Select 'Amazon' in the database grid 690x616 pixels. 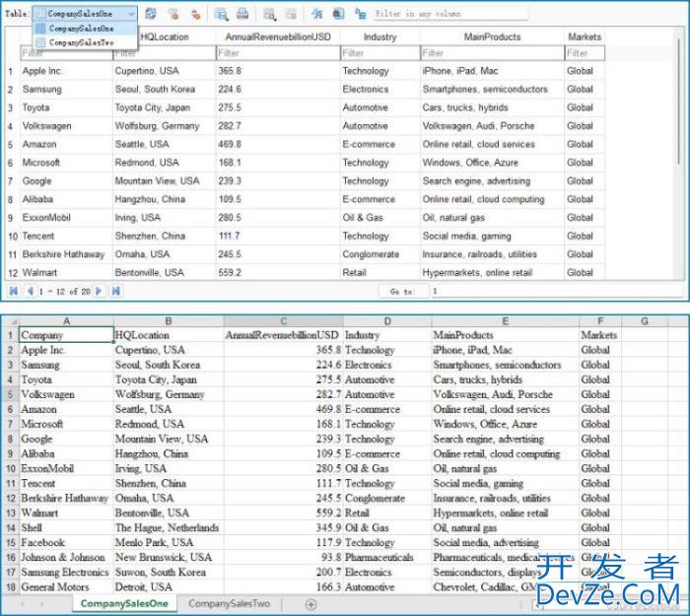[x=66, y=144]
